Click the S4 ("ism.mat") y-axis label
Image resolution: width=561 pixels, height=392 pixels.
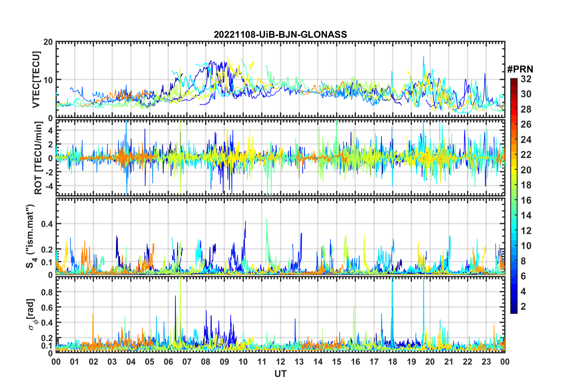pos(30,236)
